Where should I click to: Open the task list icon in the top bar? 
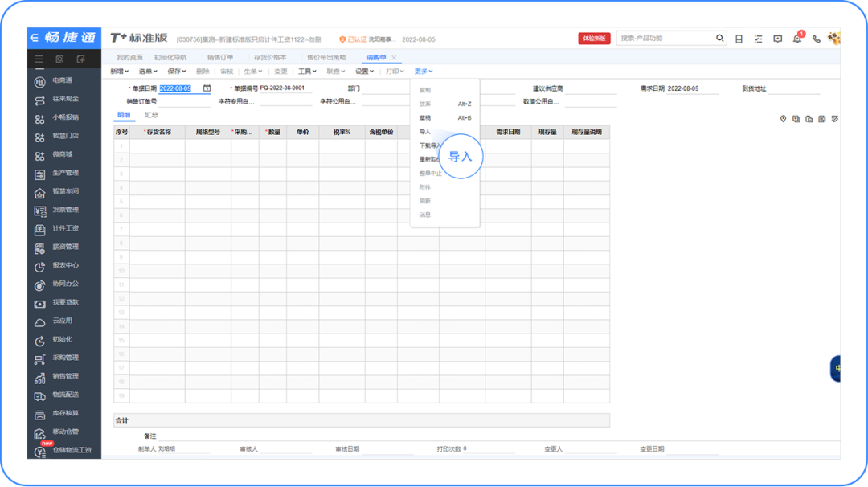pyautogui.click(x=759, y=39)
